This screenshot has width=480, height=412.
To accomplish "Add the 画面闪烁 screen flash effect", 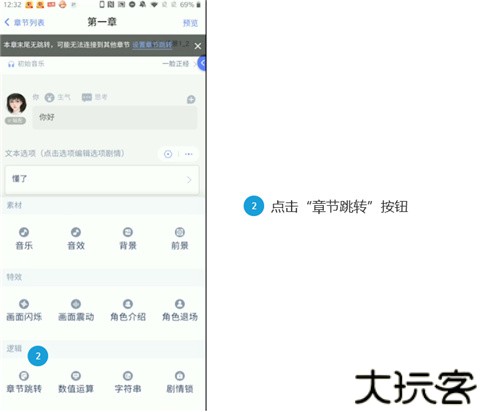I will click(24, 310).
